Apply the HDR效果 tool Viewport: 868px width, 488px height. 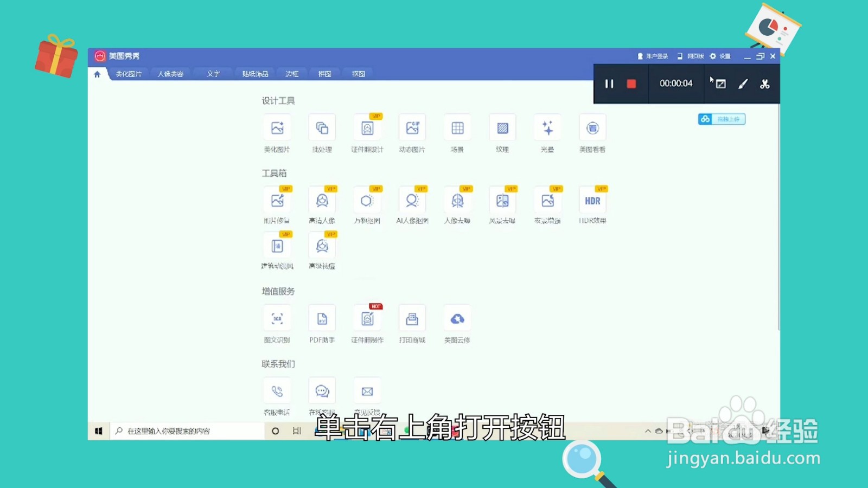[592, 201]
